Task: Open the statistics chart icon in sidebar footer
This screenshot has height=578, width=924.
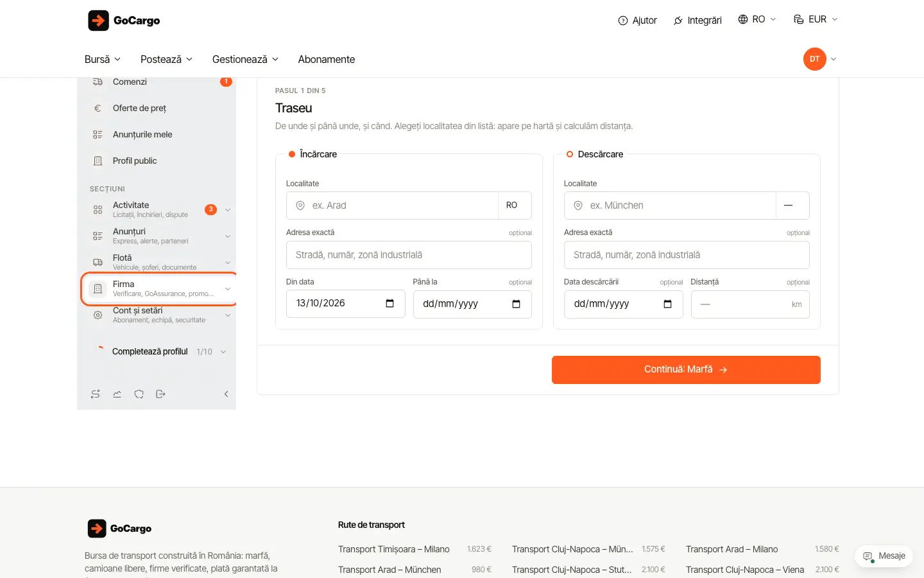Action: coord(117,394)
